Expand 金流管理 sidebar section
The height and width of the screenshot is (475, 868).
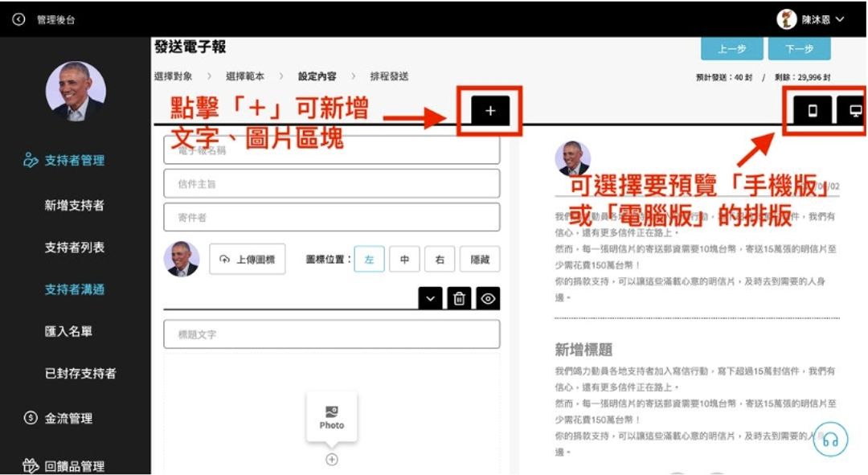coord(68,418)
